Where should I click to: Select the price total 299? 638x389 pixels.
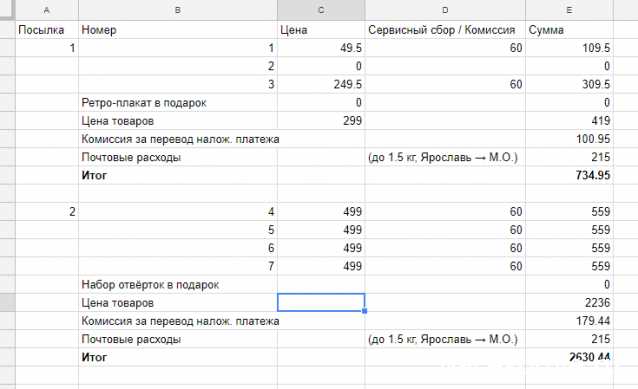coord(321,121)
